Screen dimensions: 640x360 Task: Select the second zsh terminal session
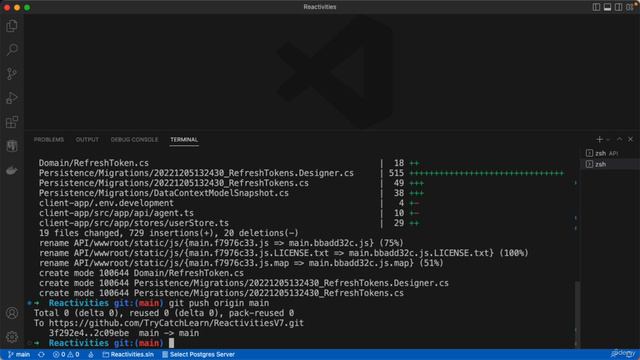610,164
